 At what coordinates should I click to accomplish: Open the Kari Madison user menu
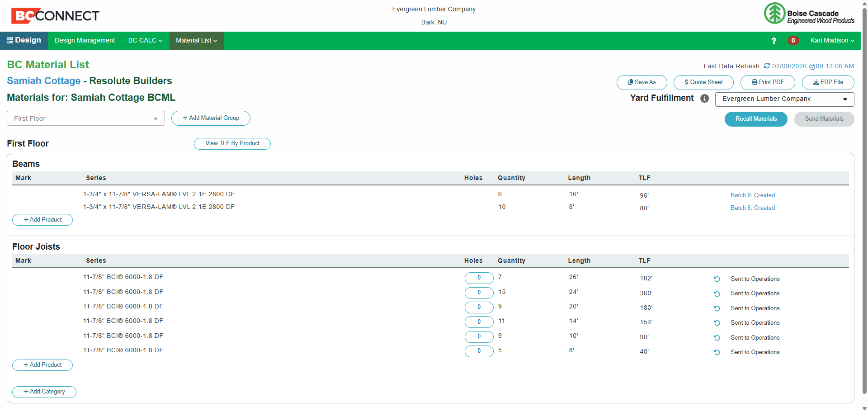click(x=832, y=41)
